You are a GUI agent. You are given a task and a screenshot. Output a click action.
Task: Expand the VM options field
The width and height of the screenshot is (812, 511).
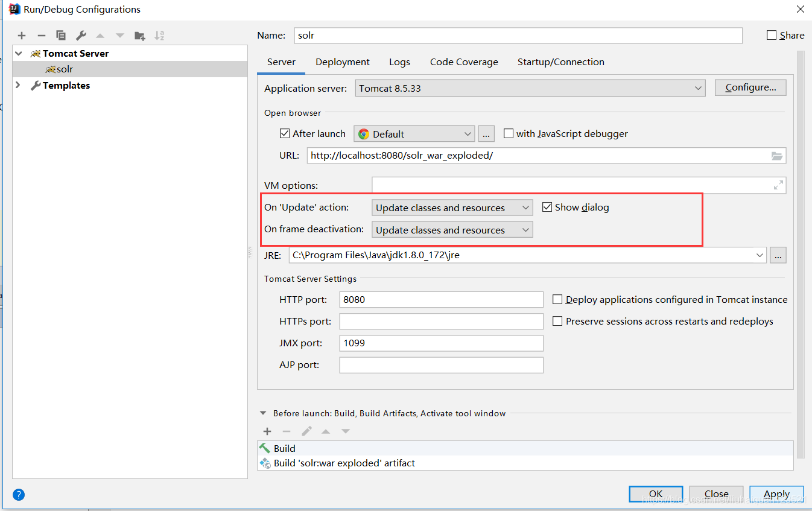click(x=778, y=185)
